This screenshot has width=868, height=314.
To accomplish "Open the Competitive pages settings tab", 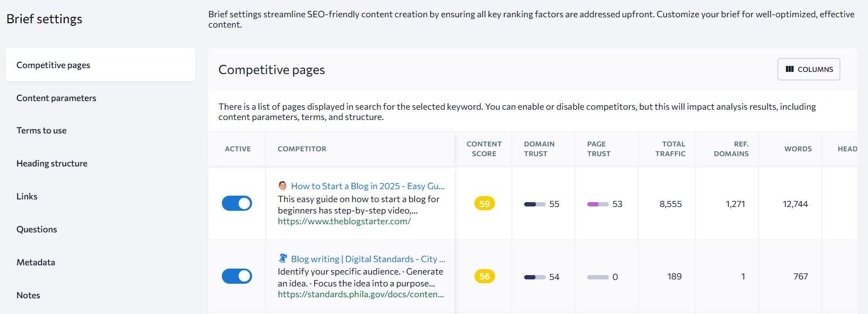I will point(100,65).
